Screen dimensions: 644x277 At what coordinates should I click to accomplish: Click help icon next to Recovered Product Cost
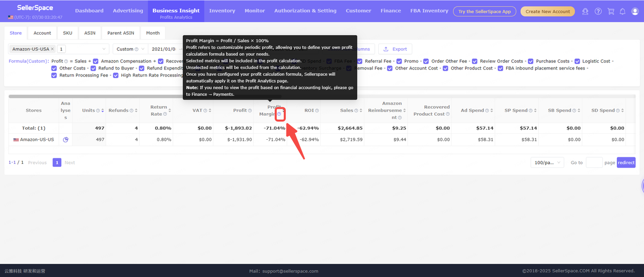[448, 114]
